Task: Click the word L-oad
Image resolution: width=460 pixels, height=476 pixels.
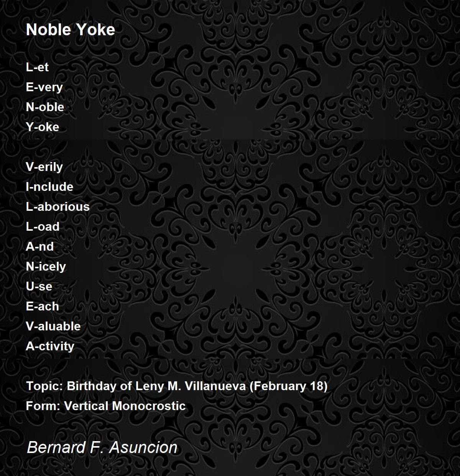Action: coord(43,227)
